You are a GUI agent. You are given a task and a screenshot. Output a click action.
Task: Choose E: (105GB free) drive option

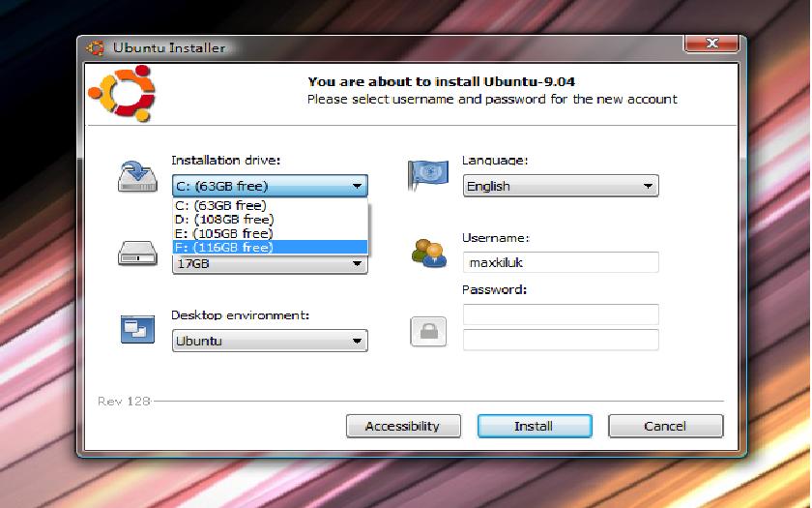coord(270,233)
